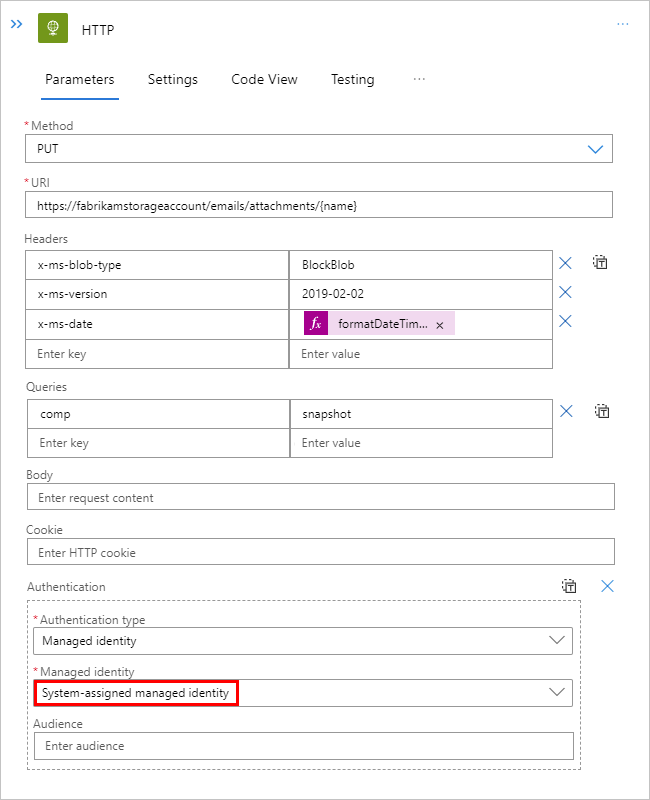
Task: Switch Headers to text mode icon
Action: pyautogui.click(x=601, y=263)
